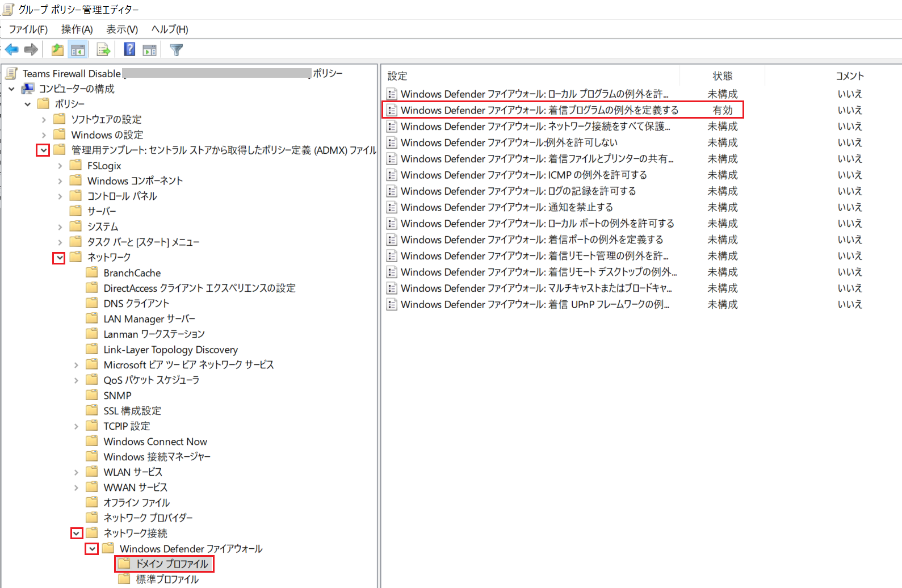This screenshot has height=588, width=902.
Task: Collapse the コンピューターの構成 node
Action: [x=12, y=89]
